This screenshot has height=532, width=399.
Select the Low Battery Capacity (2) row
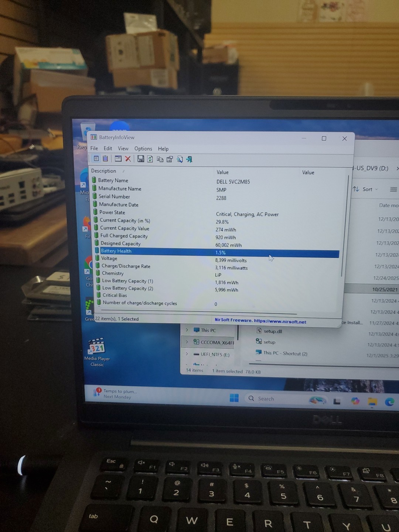tap(218, 289)
